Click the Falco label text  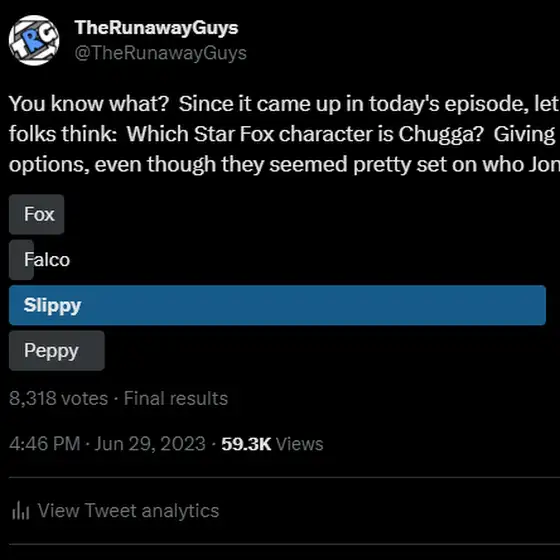coord(47,260)
